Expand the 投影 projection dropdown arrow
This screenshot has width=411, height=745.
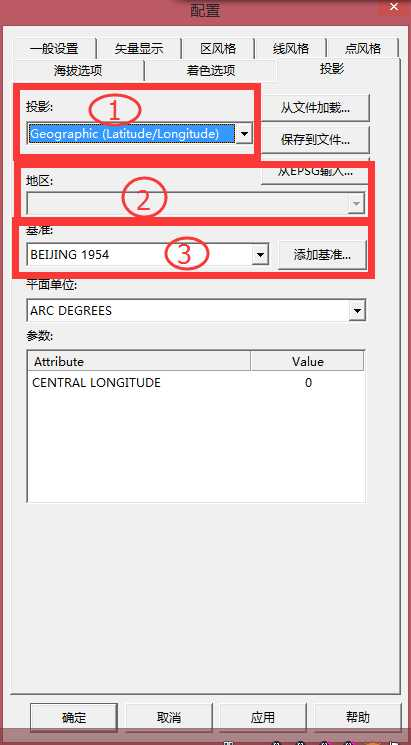click(x=244, y=134)
